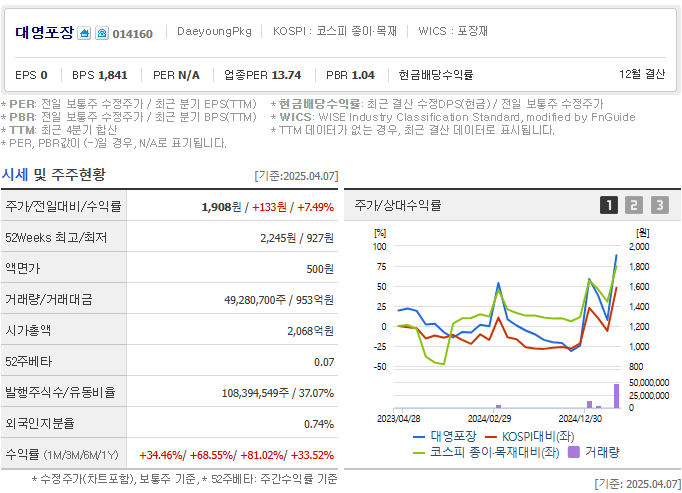The width and height of the screenshot is (682, 493).
Task: Click the price 1,908원 value
Action: (x=221, y=207)
